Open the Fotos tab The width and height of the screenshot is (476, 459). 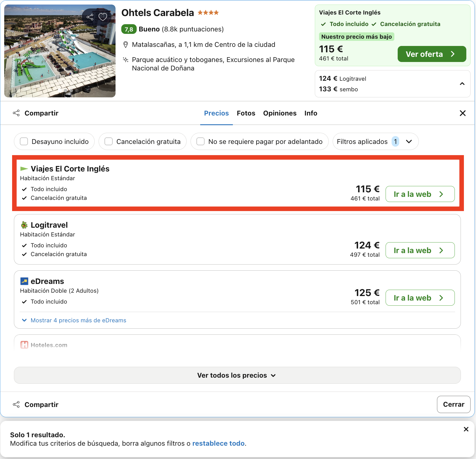(246, 113)
